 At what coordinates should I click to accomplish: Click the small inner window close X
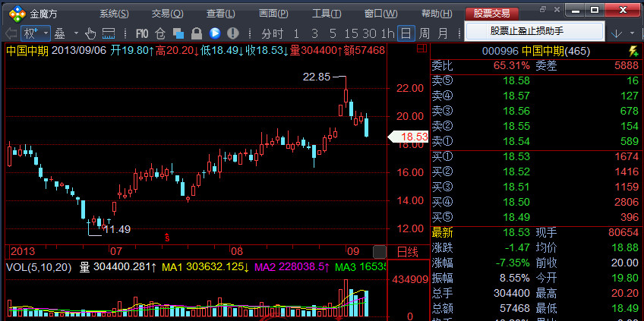tap(557, 9)
